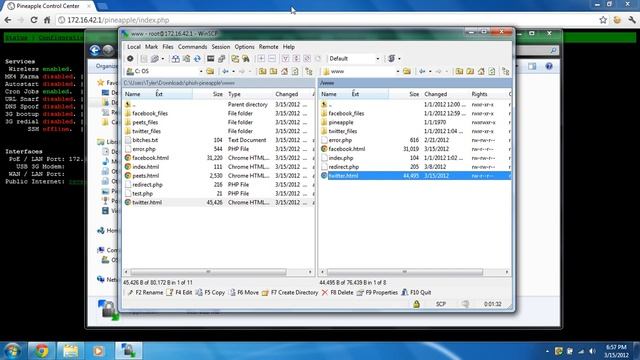Click F10 Quit button

(416, 293)
